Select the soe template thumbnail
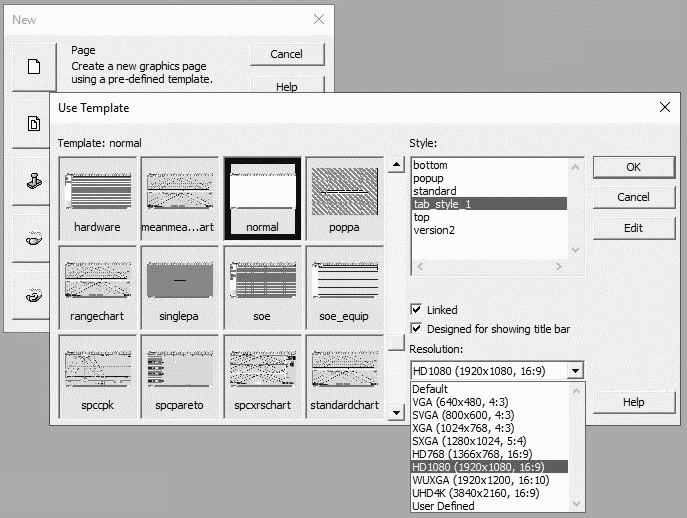Screen dimensions: 687x518 click(x=262, y=287)
